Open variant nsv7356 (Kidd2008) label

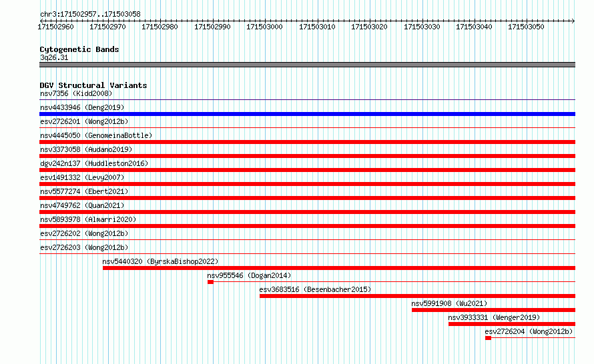[76, 93]
